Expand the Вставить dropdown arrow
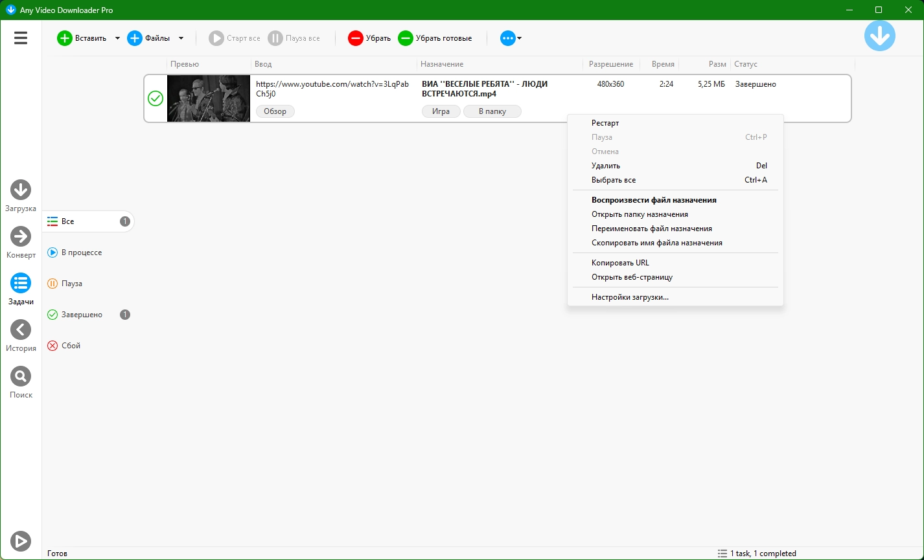Image resolution: width=924 pixels, height=560 pixels. tap(117, 38)
